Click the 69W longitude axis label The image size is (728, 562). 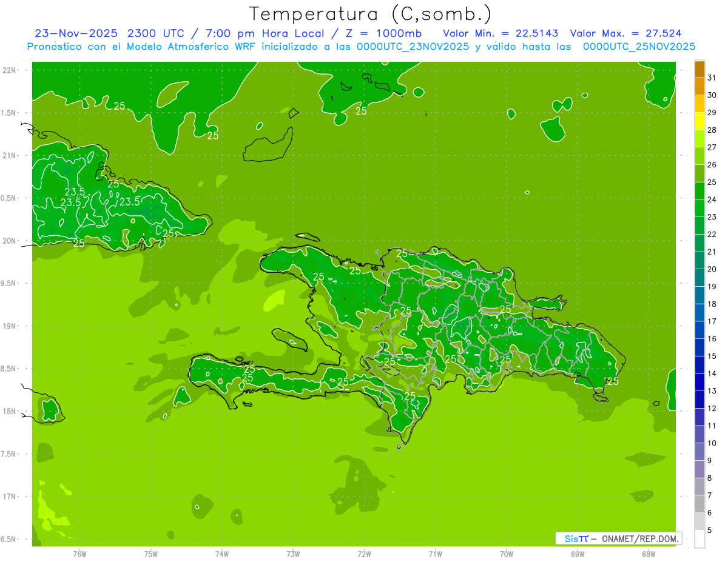(577, 554)
